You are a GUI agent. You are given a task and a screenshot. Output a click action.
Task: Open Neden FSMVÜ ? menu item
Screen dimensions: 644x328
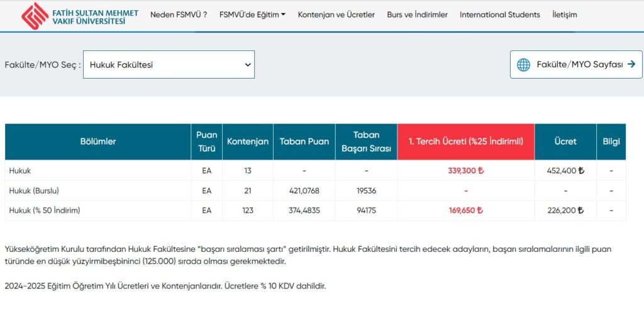(179, 14)
